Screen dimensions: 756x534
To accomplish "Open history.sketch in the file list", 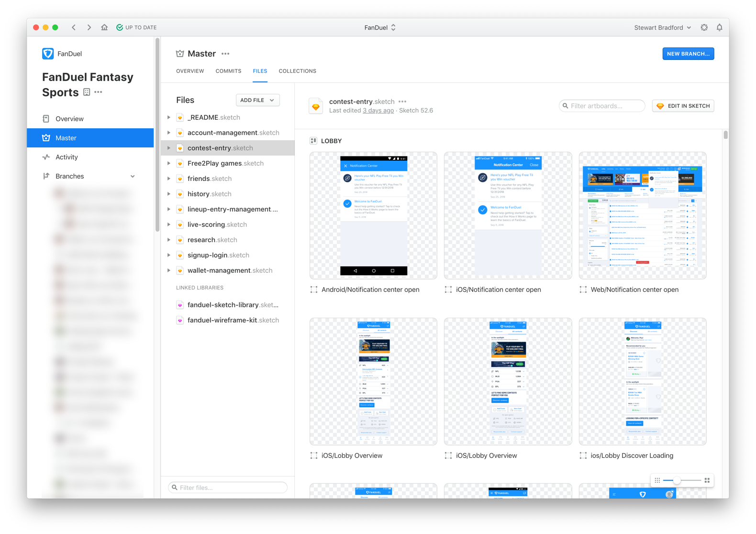I will tap(228, 194).
